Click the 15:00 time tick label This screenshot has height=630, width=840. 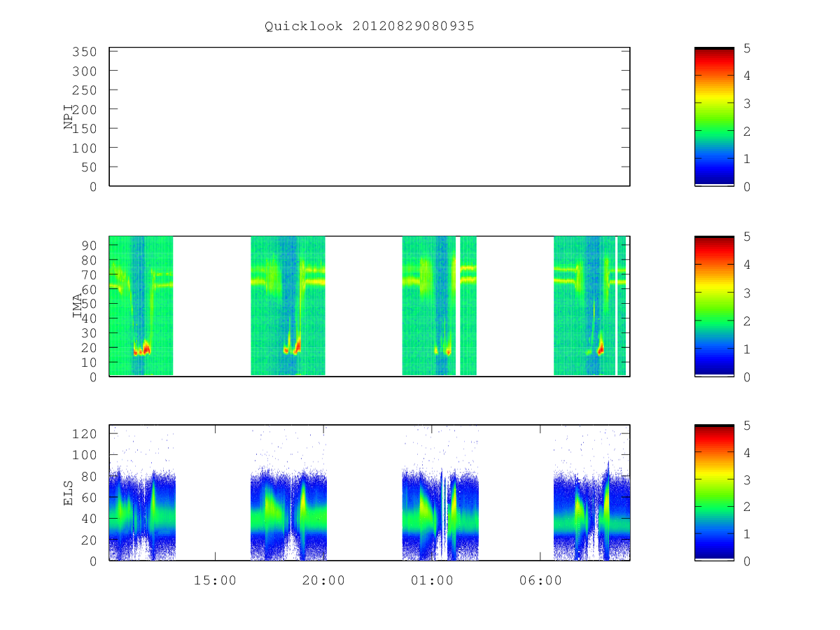pyautogui.click(x=215, y=580)
